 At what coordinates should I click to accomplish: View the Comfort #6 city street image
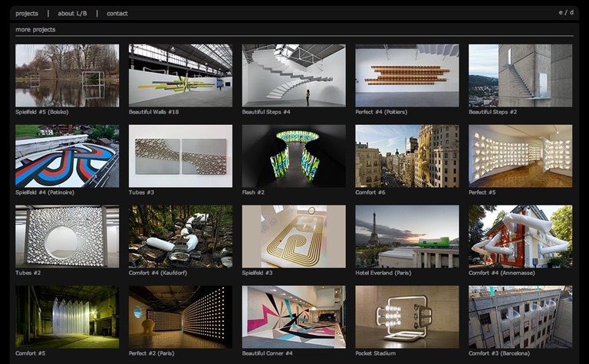407,156
